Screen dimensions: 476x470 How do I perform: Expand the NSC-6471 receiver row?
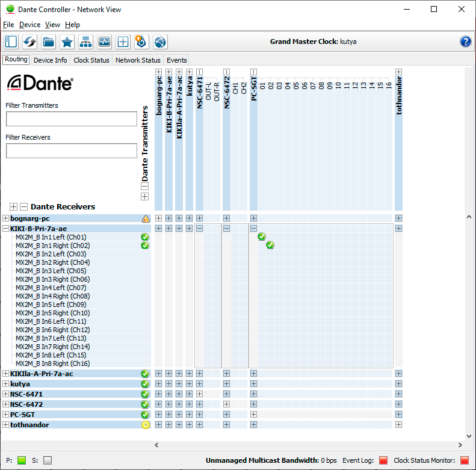pyautogui.click(x=5, y=394)
